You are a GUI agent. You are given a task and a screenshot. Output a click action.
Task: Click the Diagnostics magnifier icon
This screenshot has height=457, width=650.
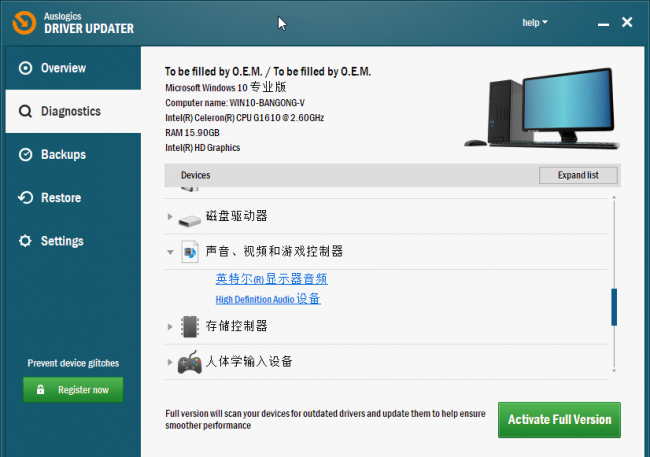pos(25,111)
